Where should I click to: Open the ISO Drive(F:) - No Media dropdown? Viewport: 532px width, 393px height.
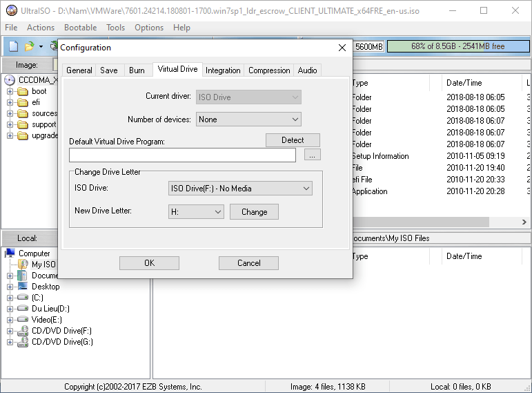point(240,189)
